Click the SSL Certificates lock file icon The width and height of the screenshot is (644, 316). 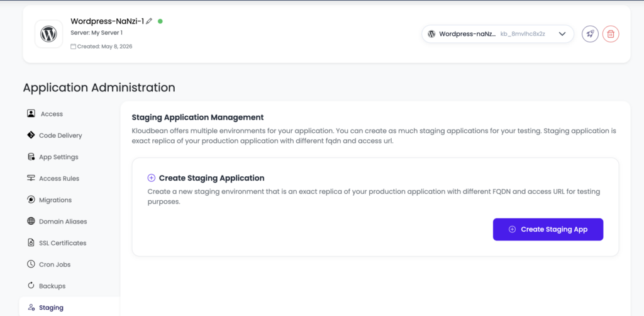coord(31,242)
